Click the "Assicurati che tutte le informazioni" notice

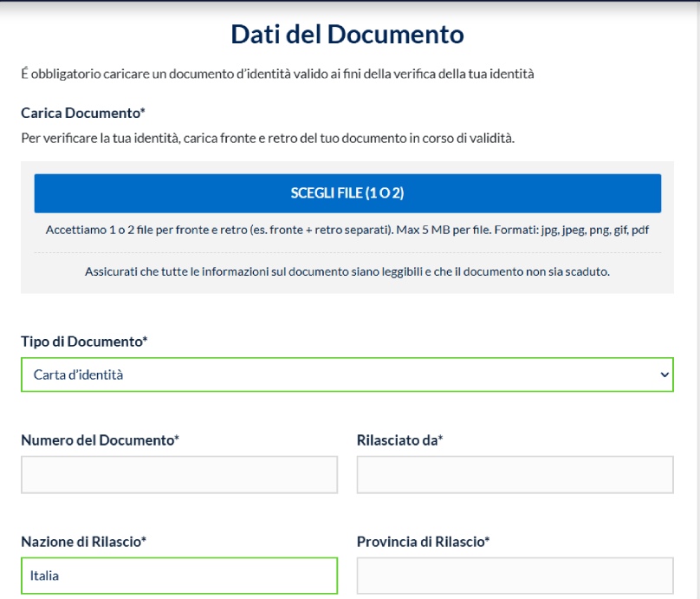347,271
